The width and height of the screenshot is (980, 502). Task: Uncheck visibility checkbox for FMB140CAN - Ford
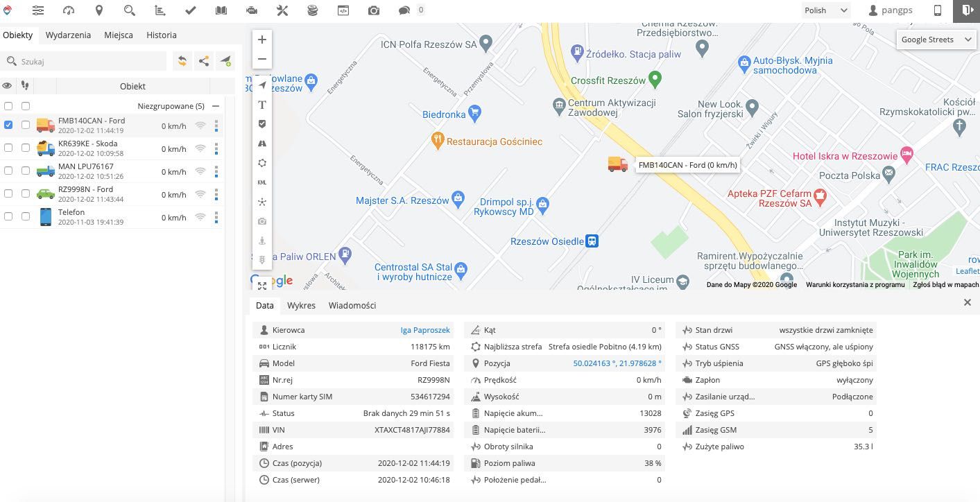pyautogui.click(x=8, y=125)
